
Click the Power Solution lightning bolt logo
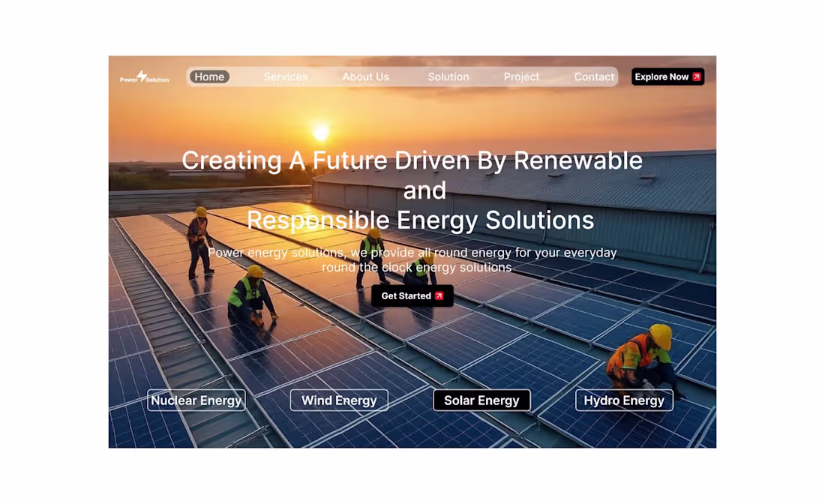click(142, 76)
